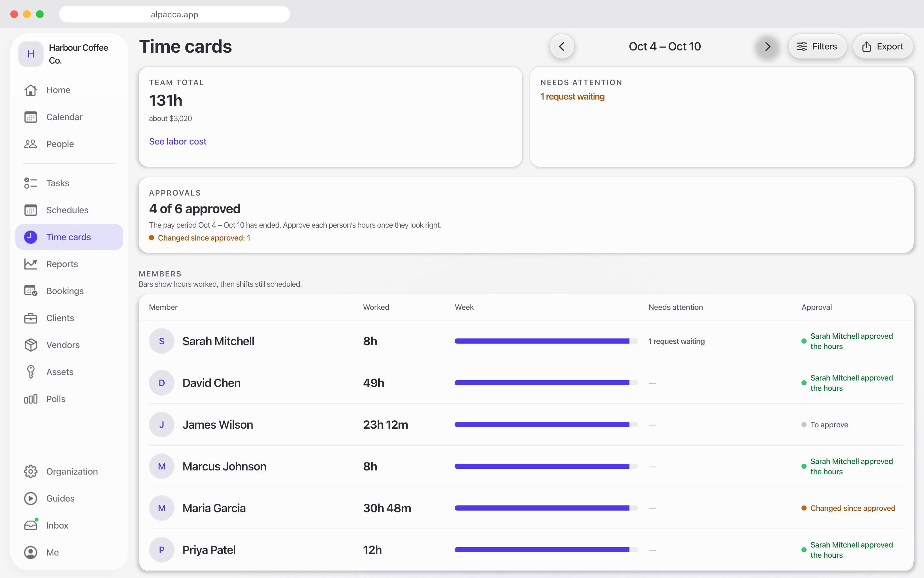
Task: Click Changed since approved: 1 notice
Action: (200, 238)
